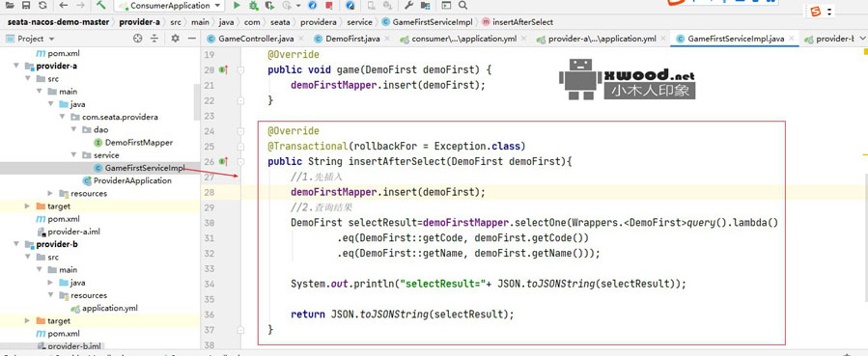This screenshot has height=356, width=868.
Task: Click line 26 implements-method gutter icon
Action: [x=223, y=161]
